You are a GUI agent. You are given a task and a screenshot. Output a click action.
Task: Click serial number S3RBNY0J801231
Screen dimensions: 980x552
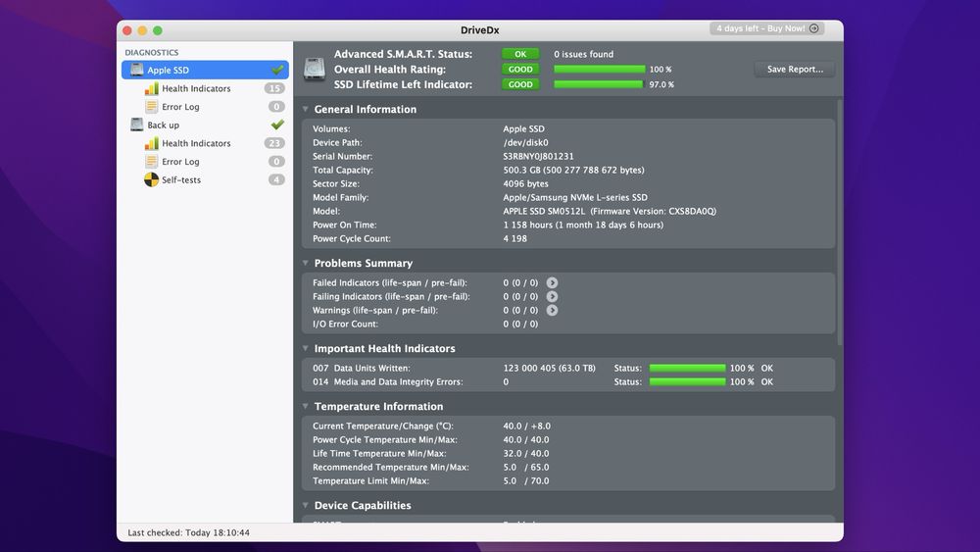click(538, 156)
